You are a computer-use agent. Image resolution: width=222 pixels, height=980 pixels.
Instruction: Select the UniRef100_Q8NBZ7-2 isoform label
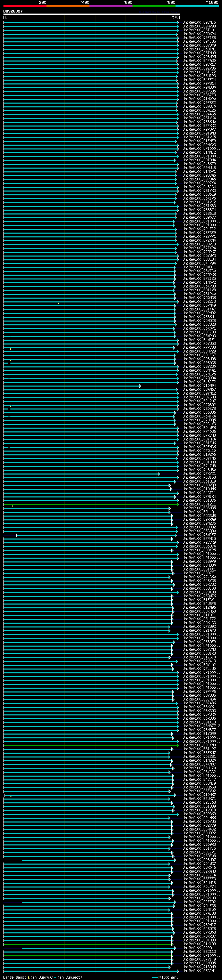pyautogui.click(x=201, y=726)
